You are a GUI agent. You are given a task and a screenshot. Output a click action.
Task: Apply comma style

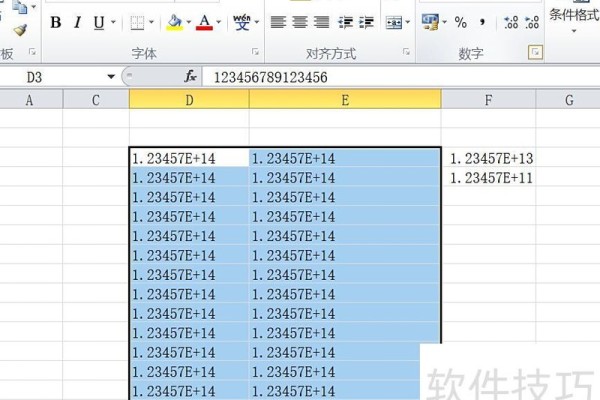point(482,22)
